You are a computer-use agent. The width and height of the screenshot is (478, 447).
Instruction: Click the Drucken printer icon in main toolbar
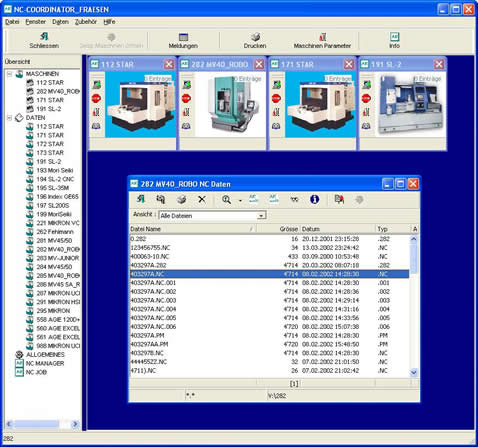tap(255, 36)
